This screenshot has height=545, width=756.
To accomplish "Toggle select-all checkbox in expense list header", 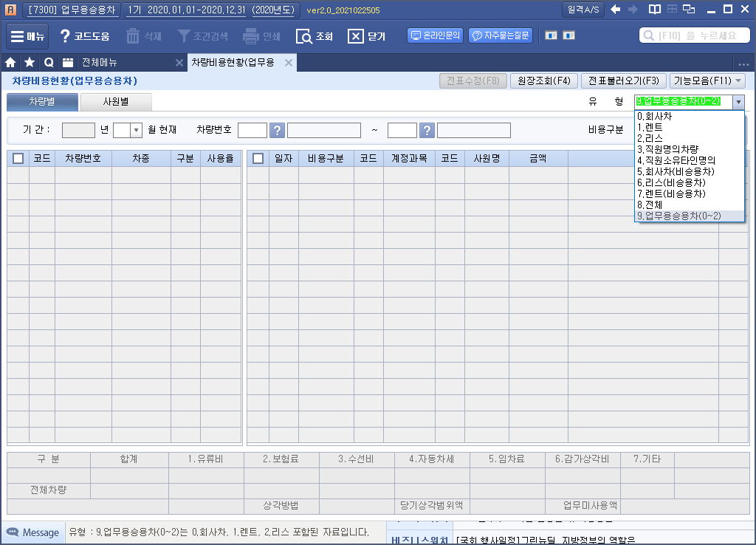I will 258,158.
